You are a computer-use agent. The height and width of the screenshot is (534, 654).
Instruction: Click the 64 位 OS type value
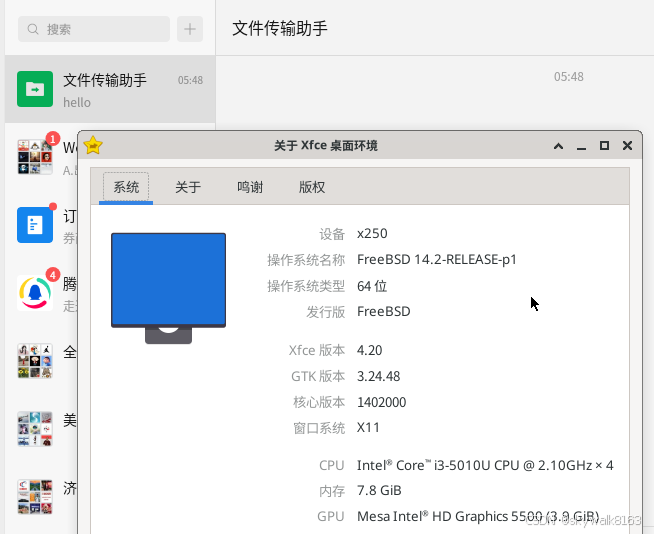tap(372, 286)
